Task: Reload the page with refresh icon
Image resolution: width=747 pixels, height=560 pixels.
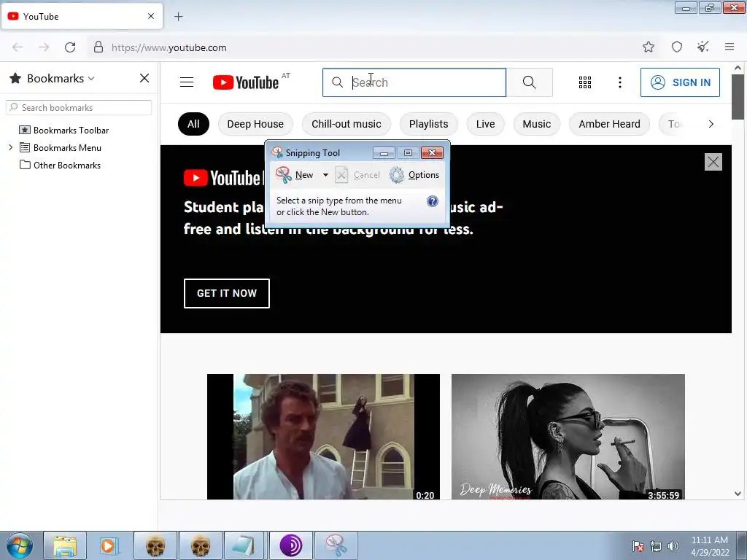Action: [x=70, y=47]
